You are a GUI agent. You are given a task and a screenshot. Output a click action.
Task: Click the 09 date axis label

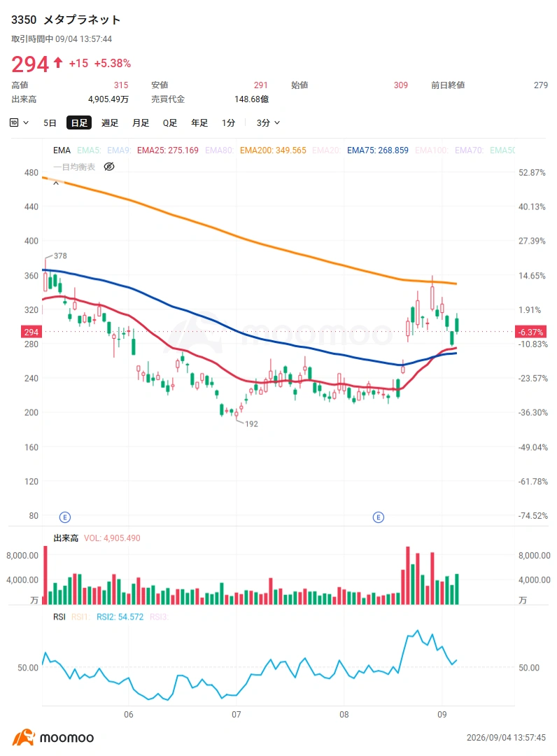coord(442,715)
